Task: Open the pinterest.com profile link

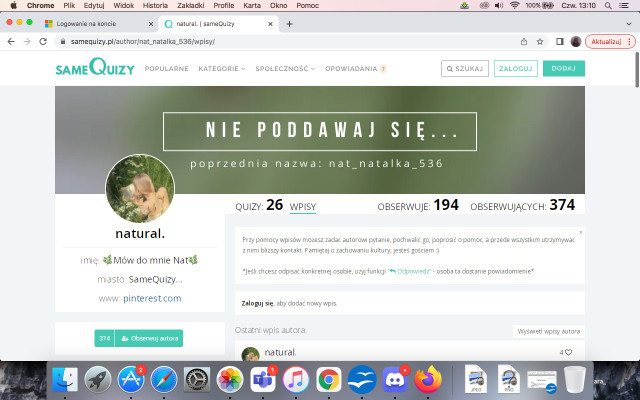Action: (153, 298)
